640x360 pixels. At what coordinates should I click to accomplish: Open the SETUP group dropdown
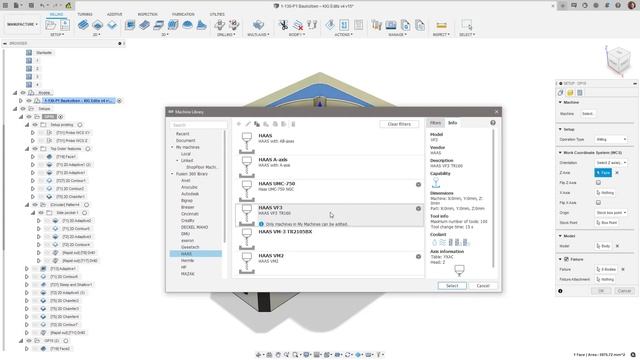click(57, 35)
